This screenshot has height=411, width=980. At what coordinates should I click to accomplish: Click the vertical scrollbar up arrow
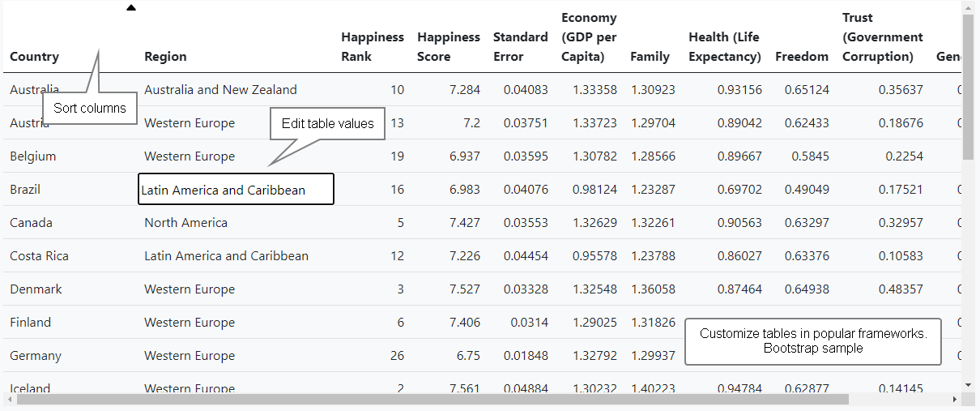(x=968, y=7)
